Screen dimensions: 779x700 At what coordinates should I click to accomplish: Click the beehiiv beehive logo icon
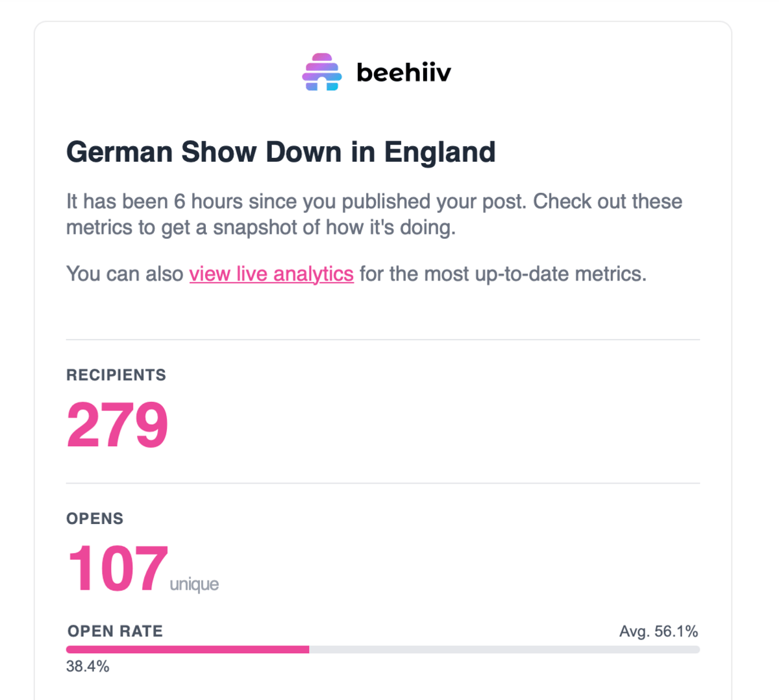click(x=321, y=72)
